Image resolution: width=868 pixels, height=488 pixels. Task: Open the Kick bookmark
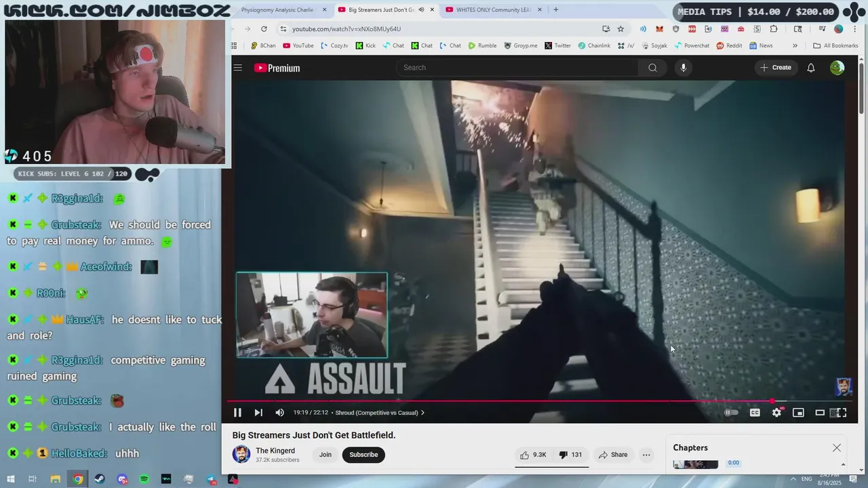366,45
